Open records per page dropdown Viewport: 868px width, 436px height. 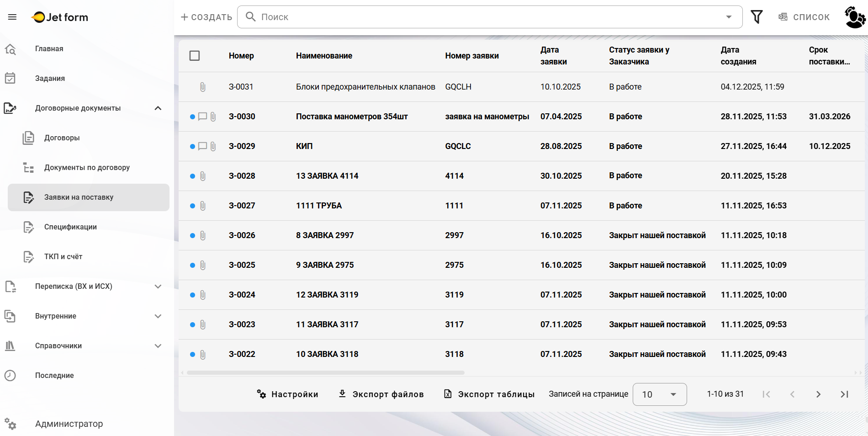(659, 394)
